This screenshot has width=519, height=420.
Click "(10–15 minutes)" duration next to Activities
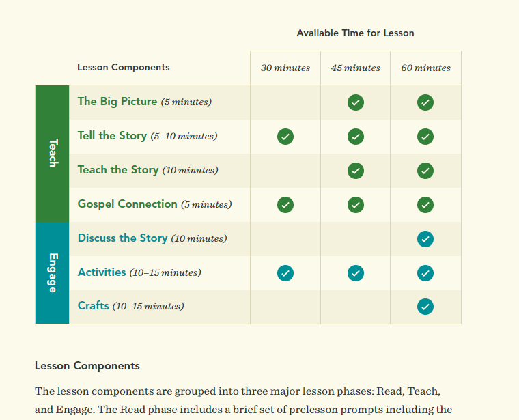tap(165, 272)
